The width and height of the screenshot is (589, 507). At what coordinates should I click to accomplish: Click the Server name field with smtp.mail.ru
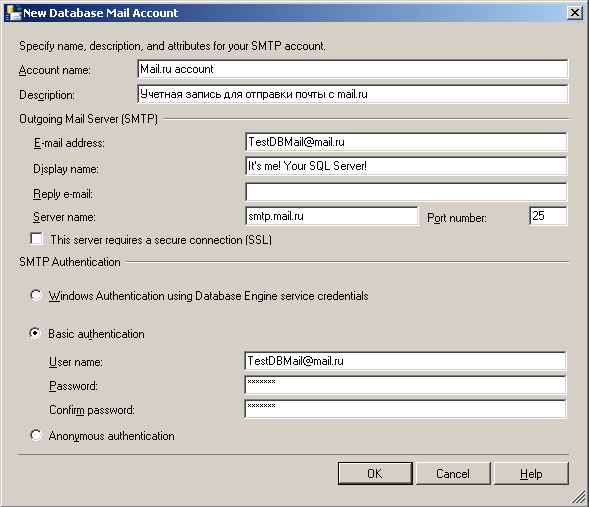(x=331, y=216)
